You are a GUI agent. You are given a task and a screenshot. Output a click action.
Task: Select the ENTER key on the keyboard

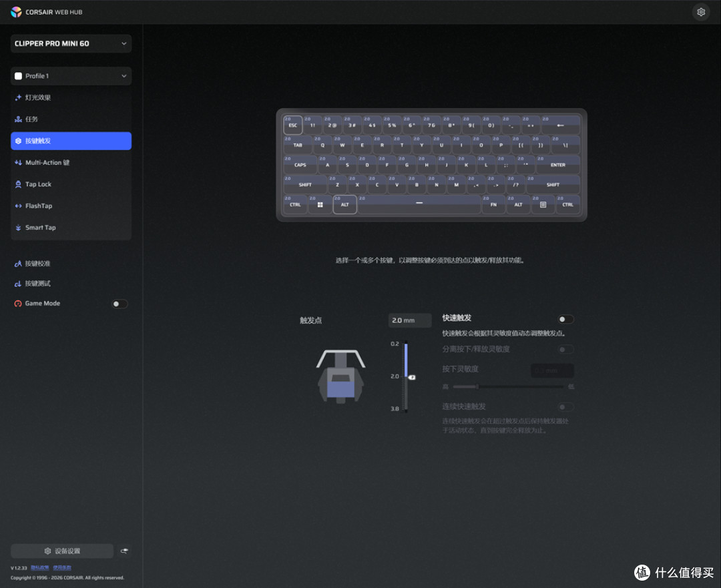click(x=557, y=165)
